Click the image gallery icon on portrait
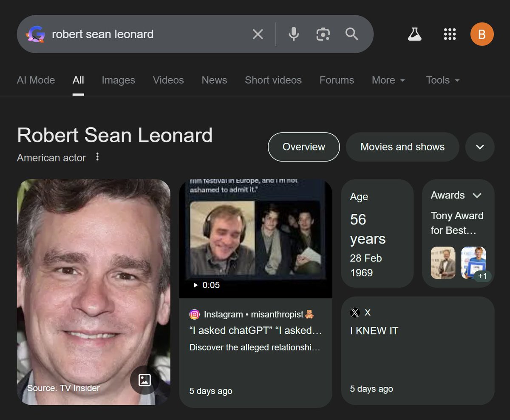This screenshot has width=510, height=420. (x=145, y=380)
